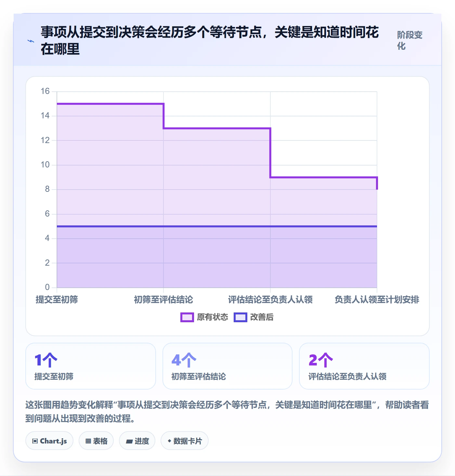
Task: Click the grid icon on 表格 tag
Action: [x=88, y=441]
